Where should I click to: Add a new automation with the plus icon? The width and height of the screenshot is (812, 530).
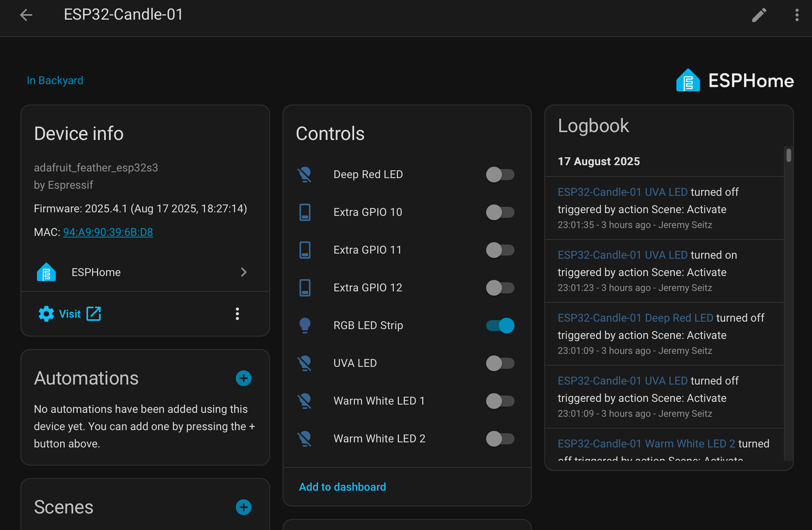click(244, 378)
